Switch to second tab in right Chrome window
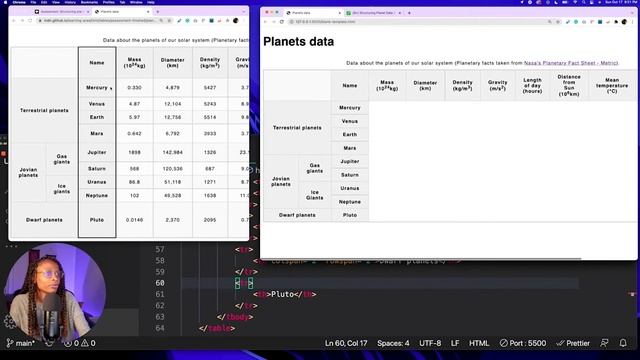Viewport: 640px width, 360px height. pyautogui.click(x=372, y=13)
